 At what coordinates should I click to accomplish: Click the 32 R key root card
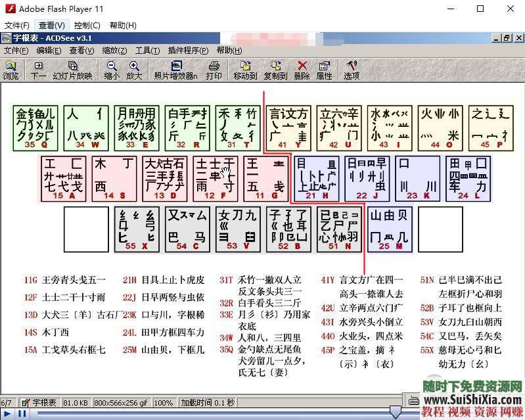pyautogui.click(x=187, y=128)
